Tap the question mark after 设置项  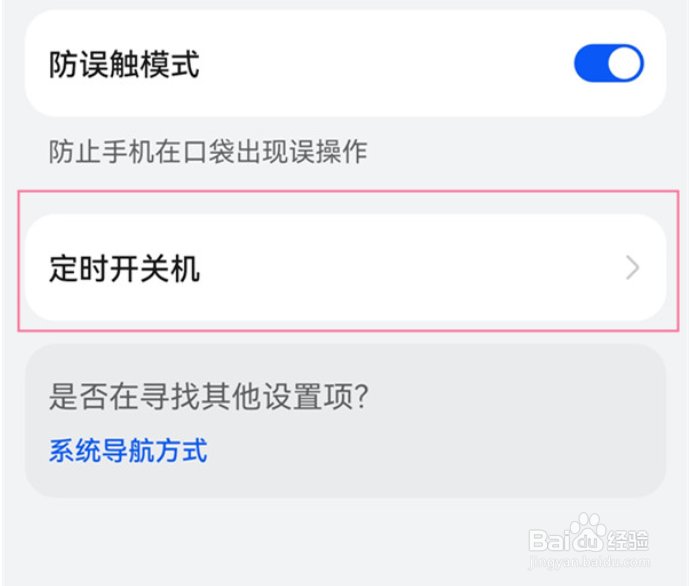point(362,396)
